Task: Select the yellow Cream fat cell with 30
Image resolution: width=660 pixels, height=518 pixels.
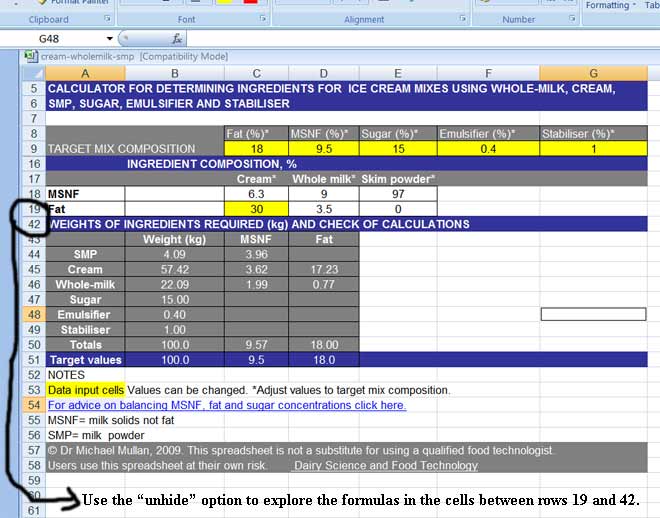Action: coord(256,209)
